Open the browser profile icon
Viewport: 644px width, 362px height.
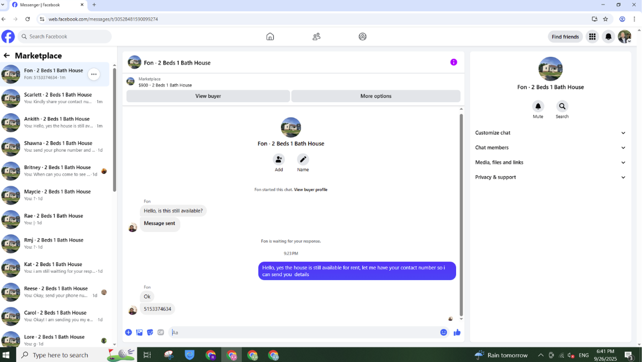(622, 19)
